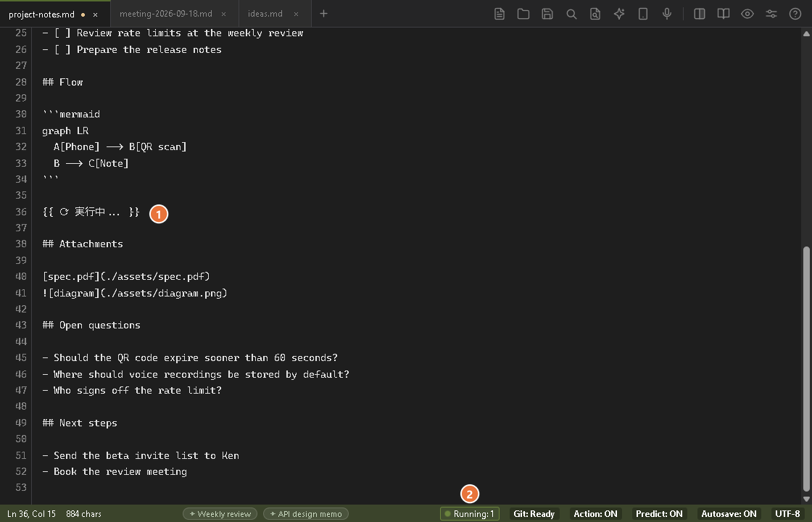
Task: Click line number 36 in the gutter
Action: (x=21, y=212)
